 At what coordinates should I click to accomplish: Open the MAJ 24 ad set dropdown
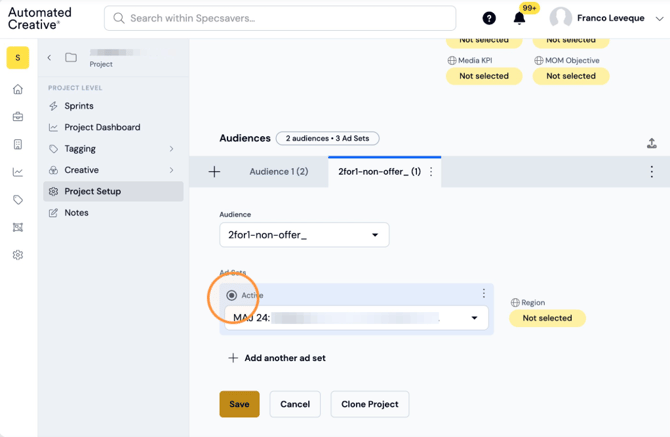coord(356,318)
